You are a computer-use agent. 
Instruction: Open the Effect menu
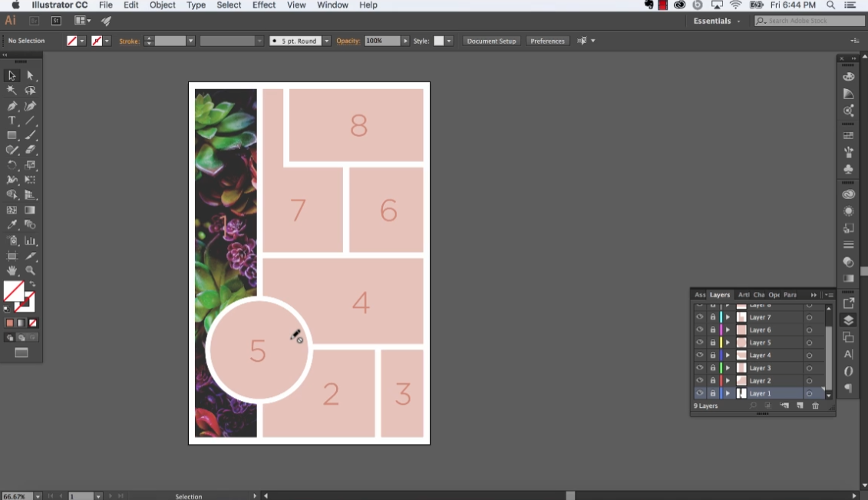click(x=264, y=5)
